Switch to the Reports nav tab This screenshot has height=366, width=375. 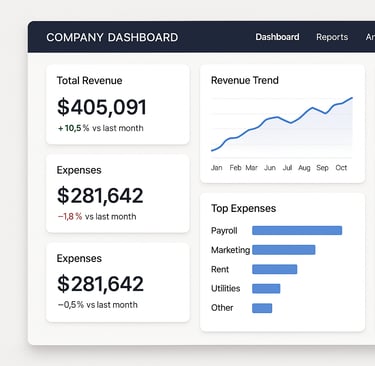coord(332,37)
